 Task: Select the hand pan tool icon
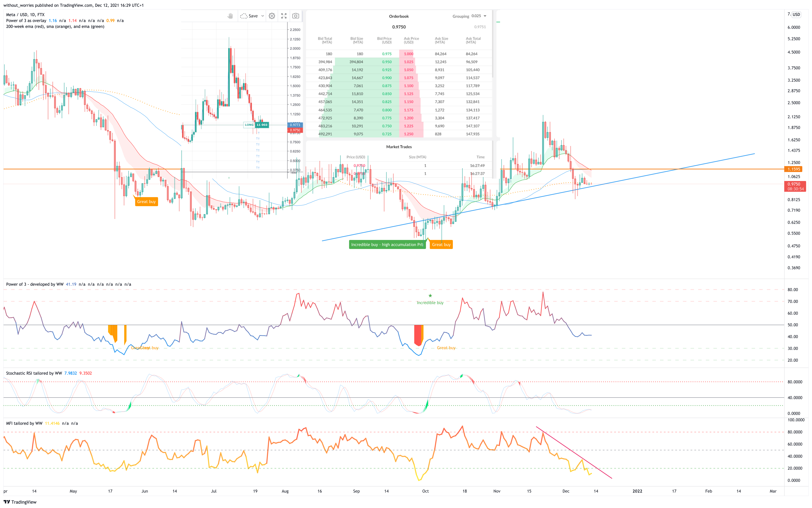(x=230, y=16)
